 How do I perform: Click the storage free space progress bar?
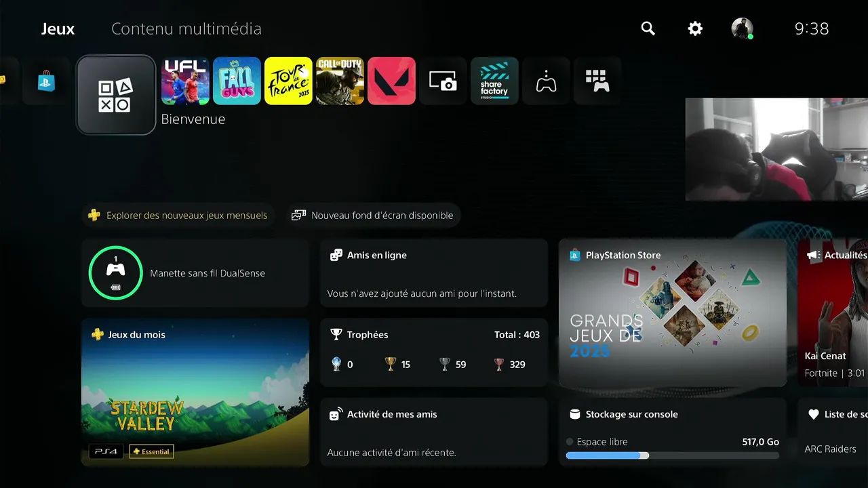point(673,455)
